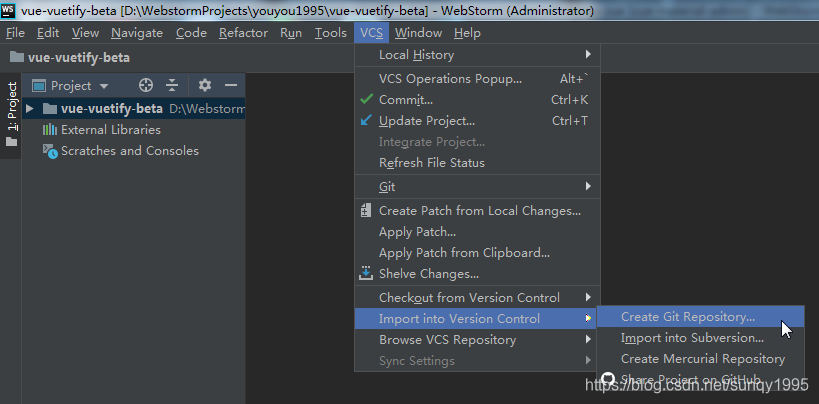Open the View menu
Viewport: 819px width, 404px height.
[x=86, y=33]
